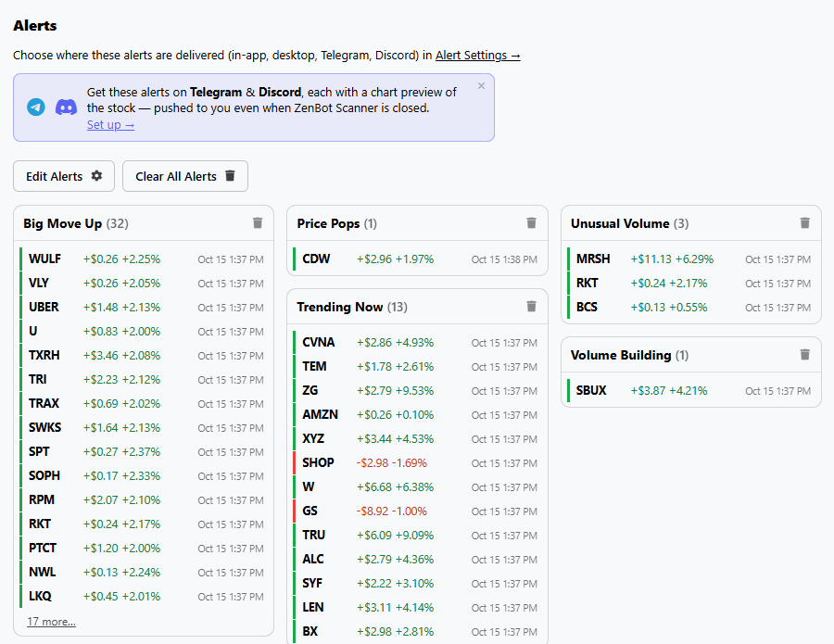Delete the Big Move Up alerts via trash icon
This screenshot has width=834, height=644.
258,222
